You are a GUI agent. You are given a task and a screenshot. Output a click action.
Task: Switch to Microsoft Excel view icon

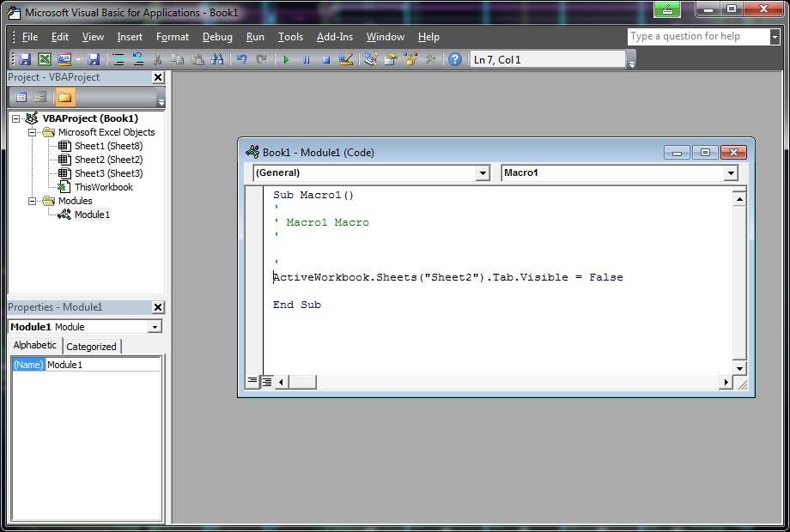click(x=45, y=59)
